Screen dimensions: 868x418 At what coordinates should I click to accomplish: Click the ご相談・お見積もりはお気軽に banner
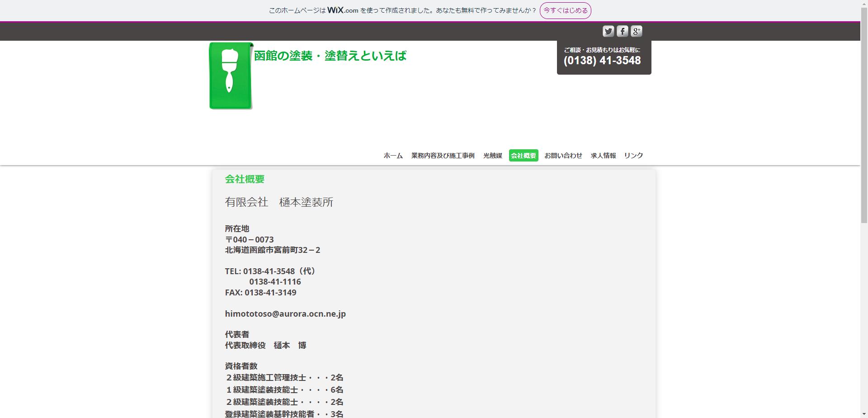click(x=602, y=50)
